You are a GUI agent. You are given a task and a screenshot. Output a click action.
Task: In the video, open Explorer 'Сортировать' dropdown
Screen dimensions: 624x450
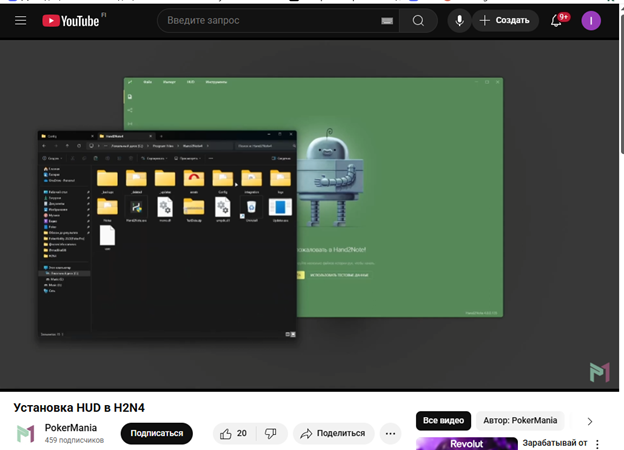pos(154,158)
